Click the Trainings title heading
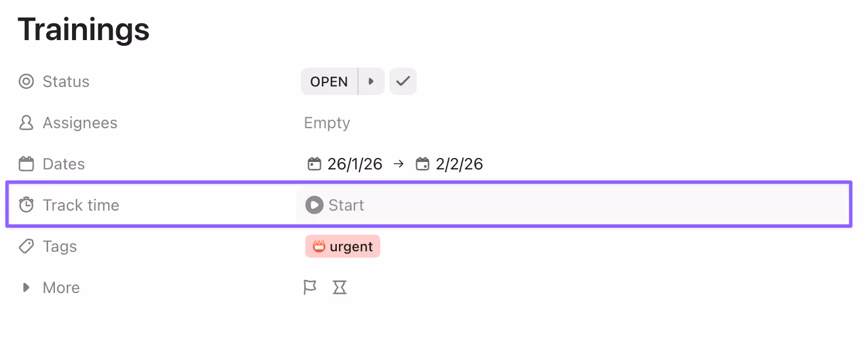868x340 pixels. pyautogui.click(x=83, y=29)
